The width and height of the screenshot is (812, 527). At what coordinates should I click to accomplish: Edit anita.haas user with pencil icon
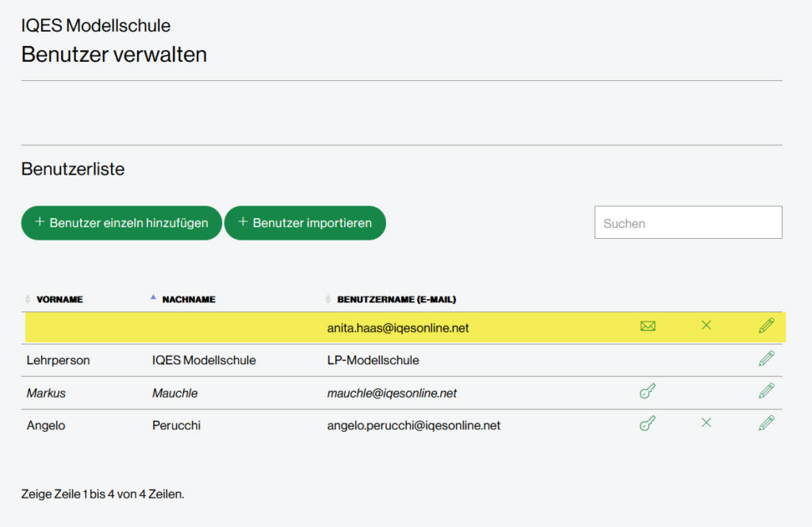(x=767, y=325)
